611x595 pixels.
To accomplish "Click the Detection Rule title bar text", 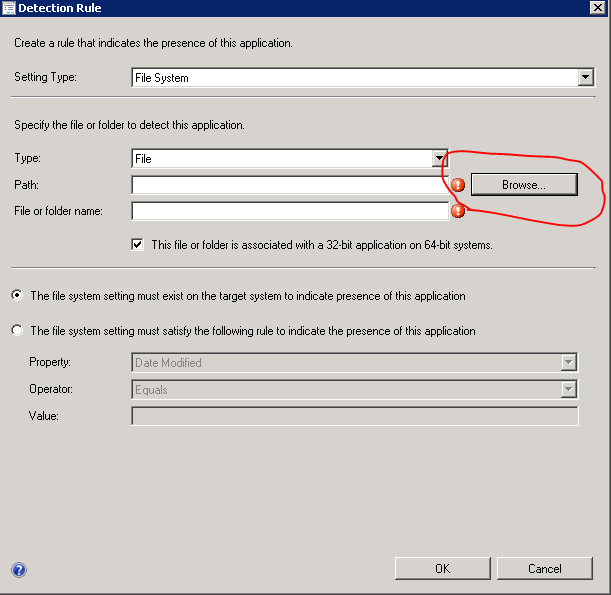I will (x=60, y=8).
